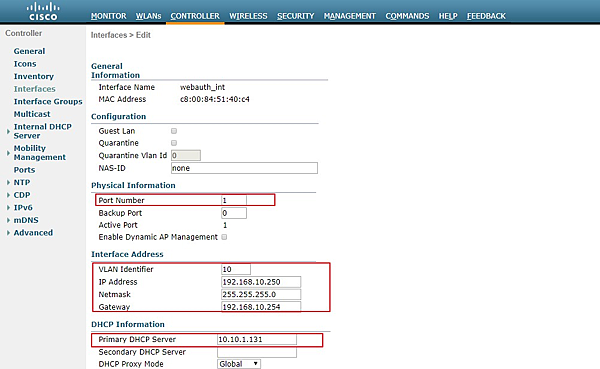Open IPv6 sidebar link
Screen dimensions: 600x369
pos(23,208)
